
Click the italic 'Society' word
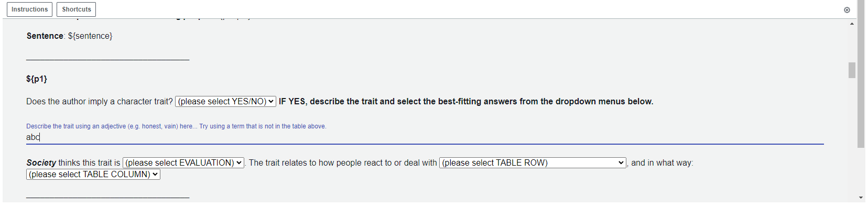41,163
